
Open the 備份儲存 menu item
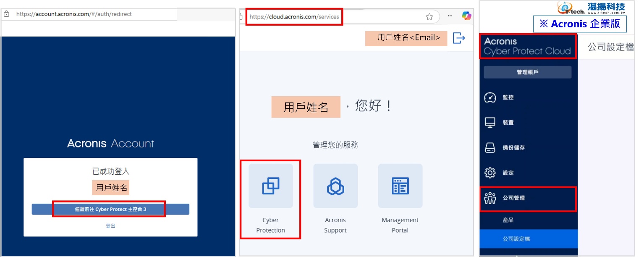coord(529,148)
